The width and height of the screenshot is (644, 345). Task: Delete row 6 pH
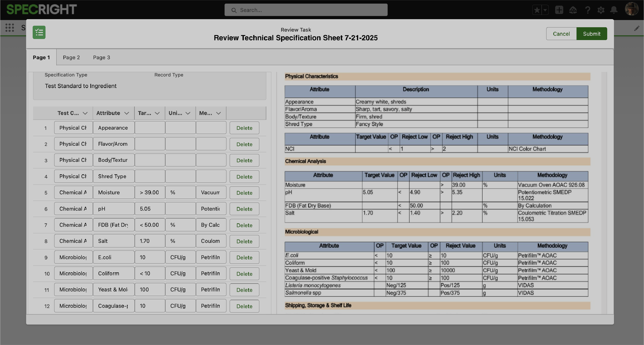click(x=244, y=209)
